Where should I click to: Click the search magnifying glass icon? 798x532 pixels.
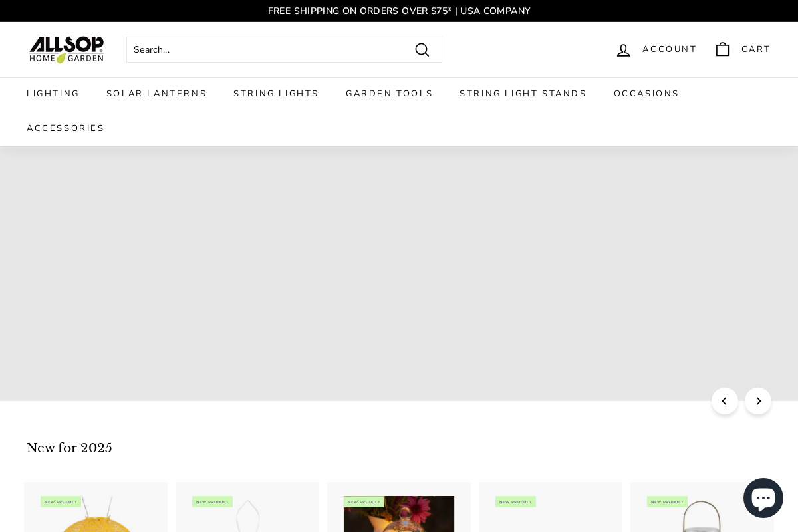pos(422,49)
